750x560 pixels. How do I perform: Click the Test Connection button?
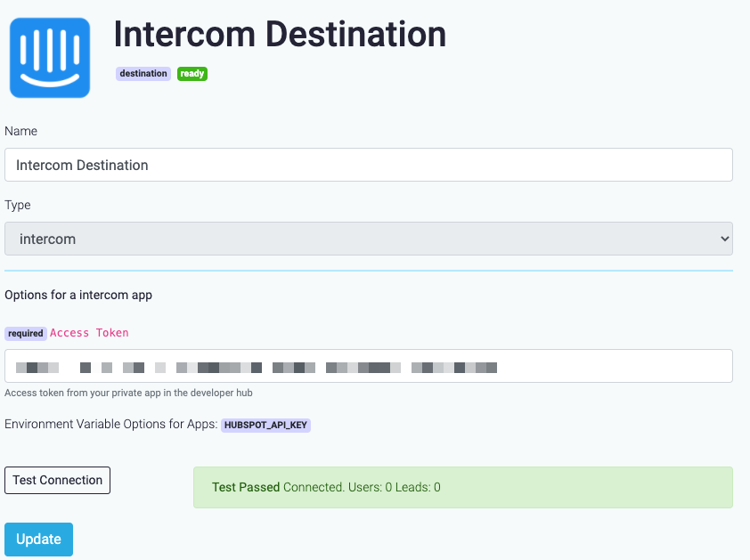(x=57, y=480)
